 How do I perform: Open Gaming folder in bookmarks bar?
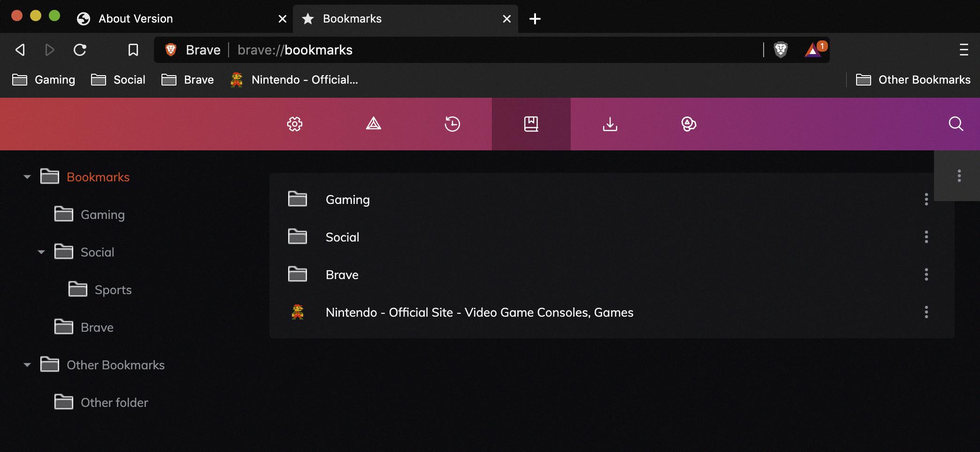pos(44,80)
